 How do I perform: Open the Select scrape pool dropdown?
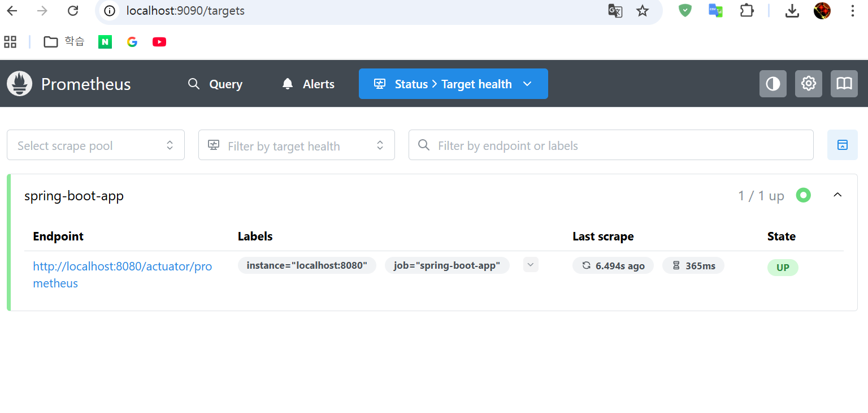click(x=96, y=145)
